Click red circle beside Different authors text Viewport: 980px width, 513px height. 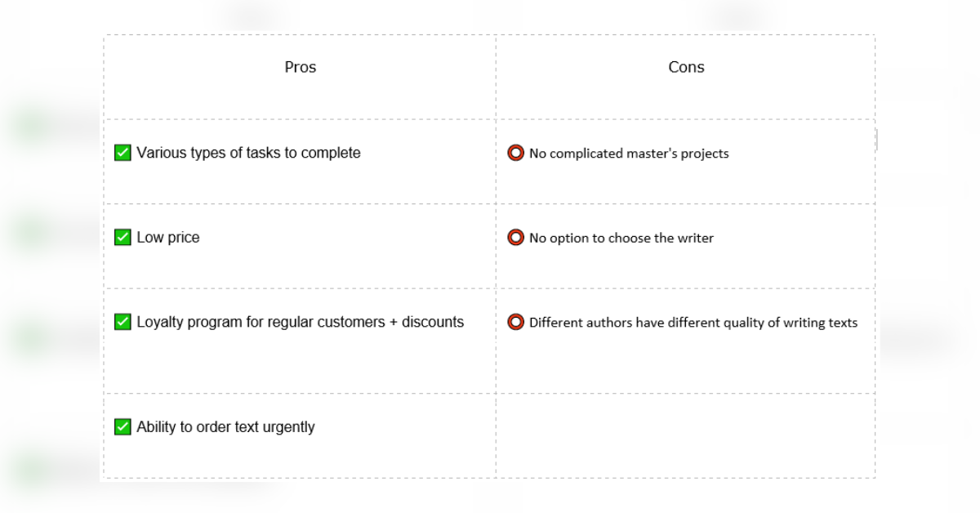click(515, 322)
